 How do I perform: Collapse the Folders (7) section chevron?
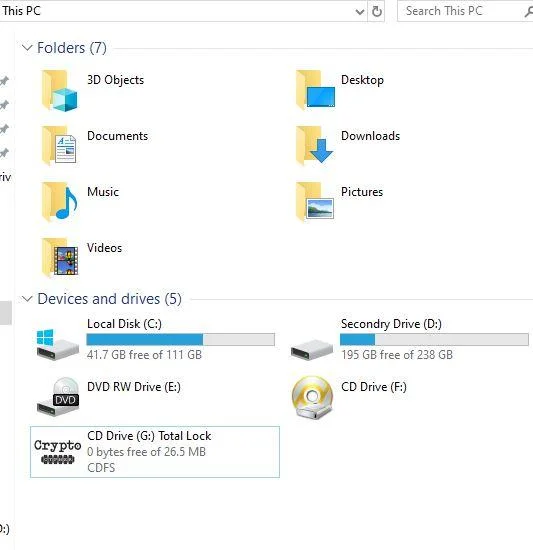[x=27, y=47]
